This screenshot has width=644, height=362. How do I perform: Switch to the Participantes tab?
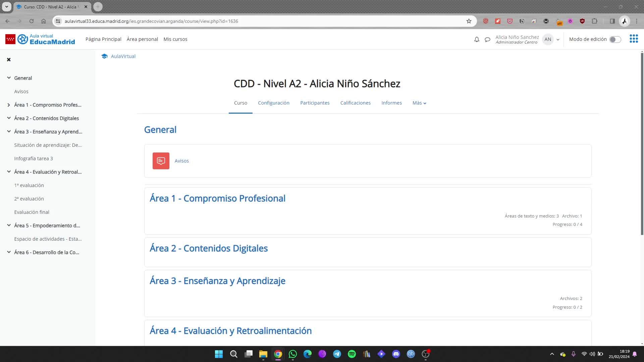pyautogui.click(x=315, y=103)
